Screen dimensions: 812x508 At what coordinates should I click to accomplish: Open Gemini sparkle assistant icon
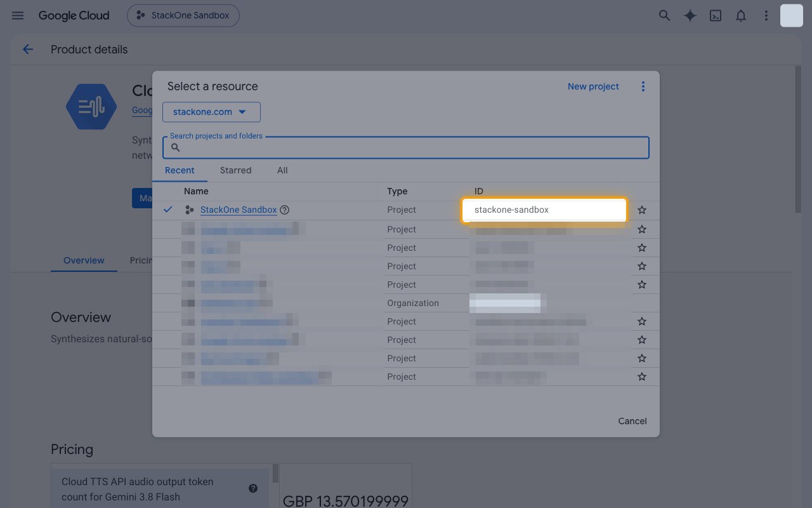point(690,16)
